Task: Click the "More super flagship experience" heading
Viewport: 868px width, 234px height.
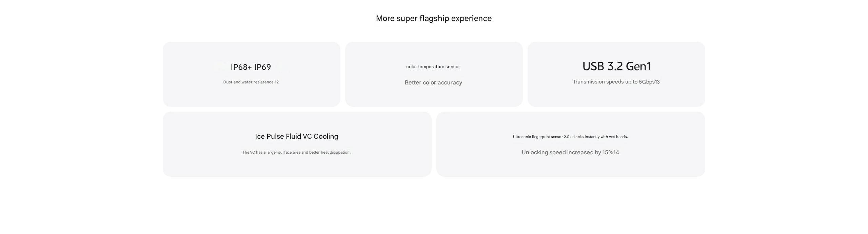Action: 434,18
